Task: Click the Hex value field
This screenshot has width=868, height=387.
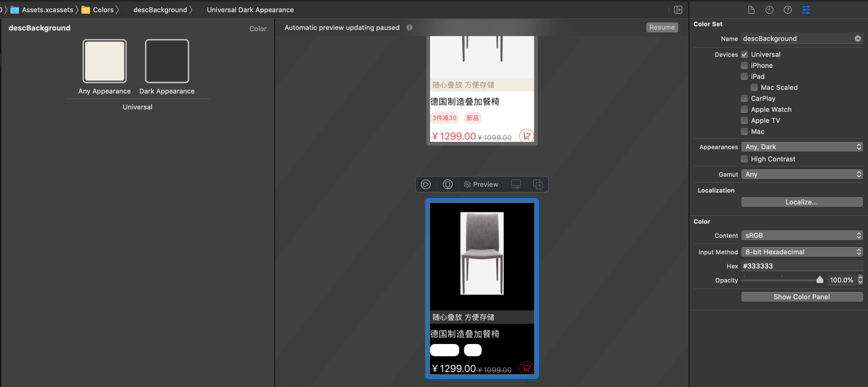Action: pyautogui.click(x=802, y=266)
